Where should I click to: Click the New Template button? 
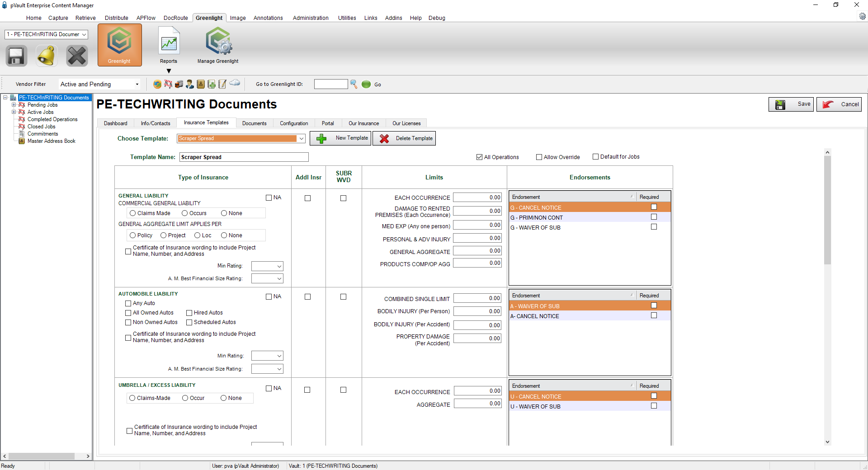340,138
